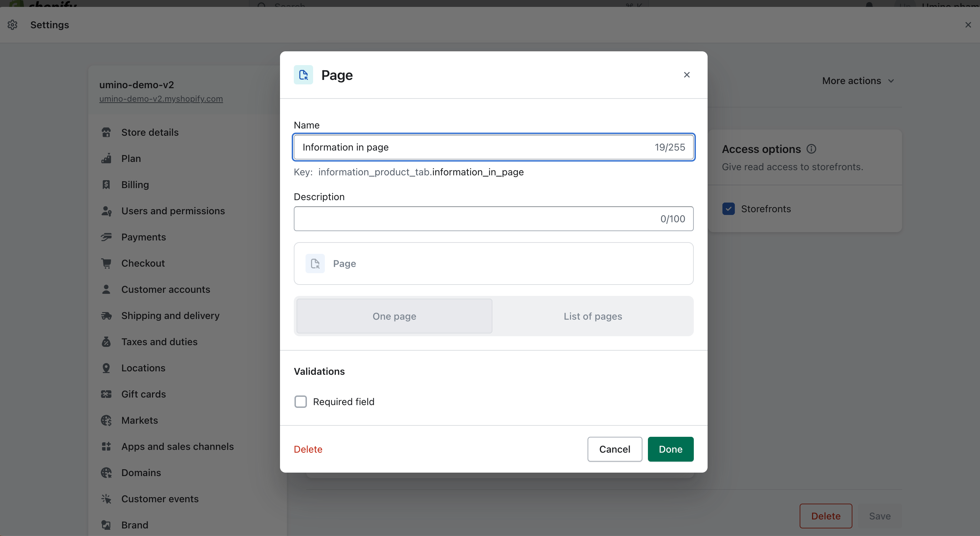Viewport: 980px width, 536px height.
Task: Uncheck the Storefronts access checkbox
Action: (x=728, y=209)
